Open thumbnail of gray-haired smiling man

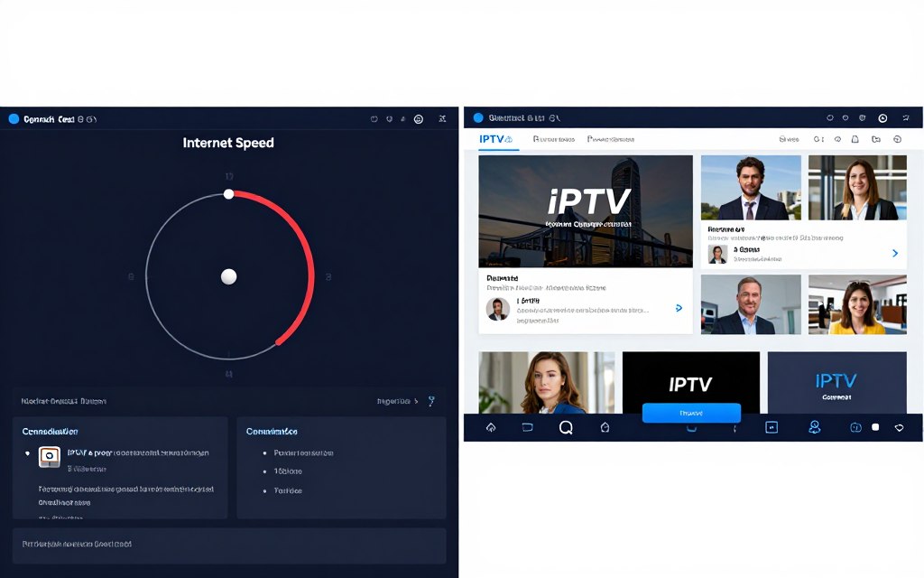tap(751, 304)
